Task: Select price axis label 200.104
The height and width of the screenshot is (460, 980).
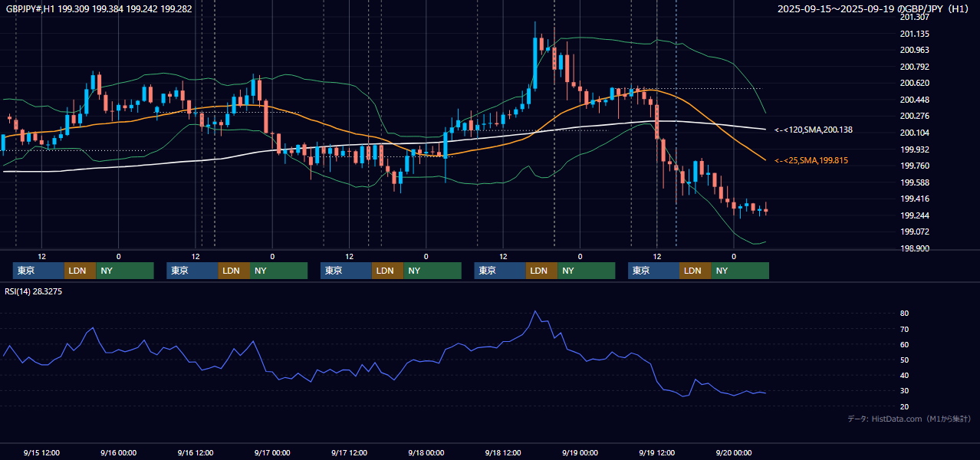Action: (x=915, y=133)
